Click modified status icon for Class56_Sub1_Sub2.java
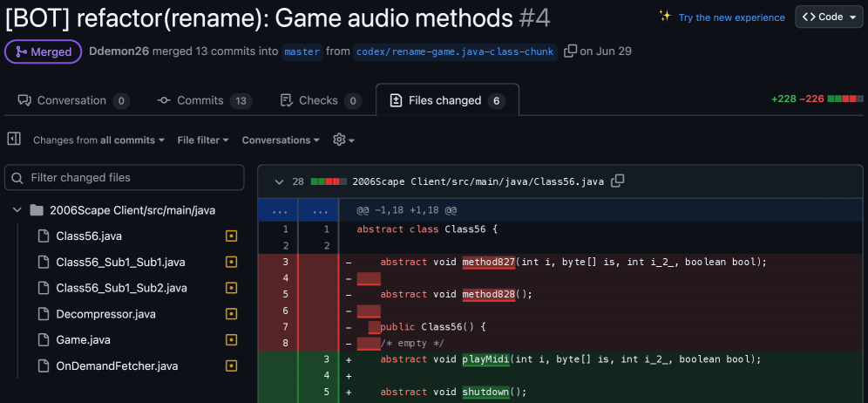The height and width of the screenshot is (403, 868). [232, 288]
